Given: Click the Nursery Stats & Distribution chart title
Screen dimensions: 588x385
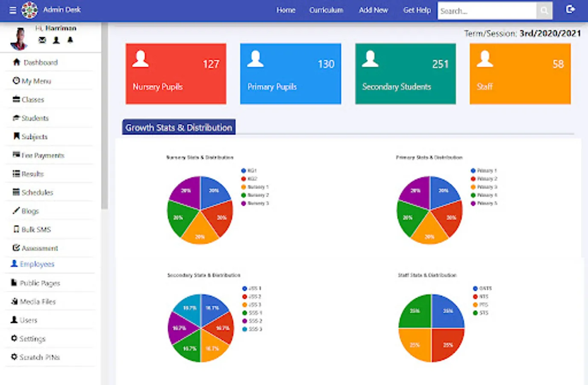Looking at the screenshot, I should coord(200,157).
